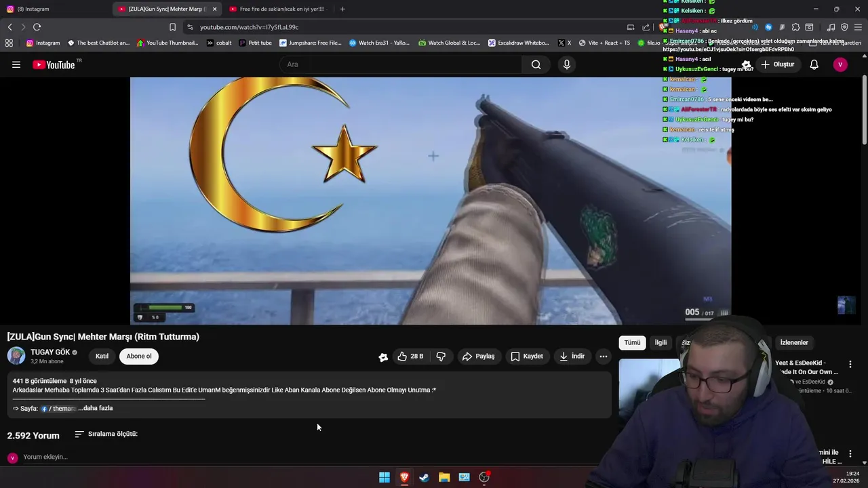The width and height of the screenshot is (868, 488).
Task: Open Steam from the taskbar
Action: pyautogui.click(x=424, y=477)
